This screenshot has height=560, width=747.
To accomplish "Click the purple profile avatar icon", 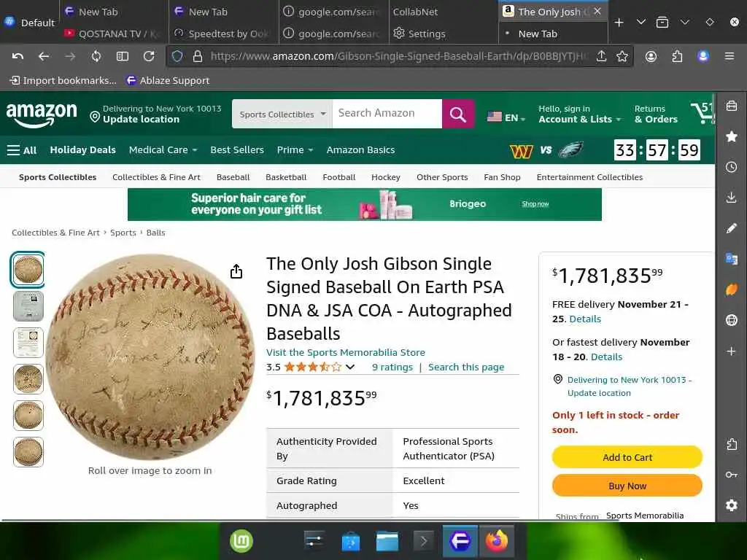I will pos(703,56).
